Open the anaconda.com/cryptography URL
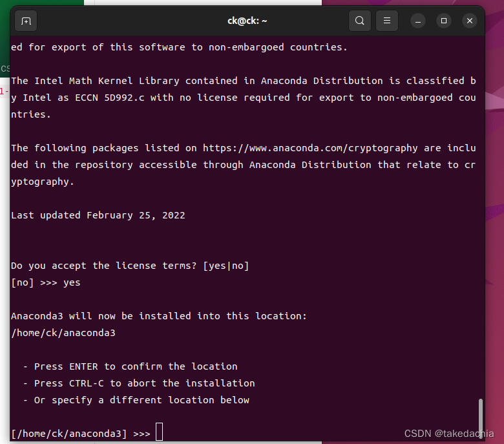This screenshot has width=504, height=444. [310, 148]
